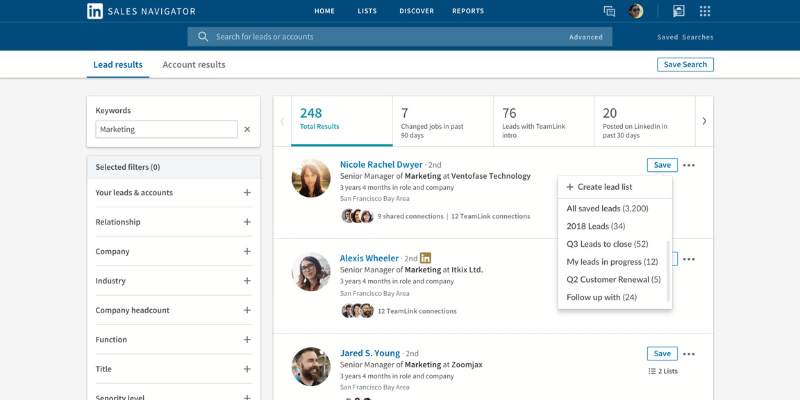The image size is (800, 400).
Task: Click shared connection avatars for Nicole Dwyer
Action: pos(357,216)
